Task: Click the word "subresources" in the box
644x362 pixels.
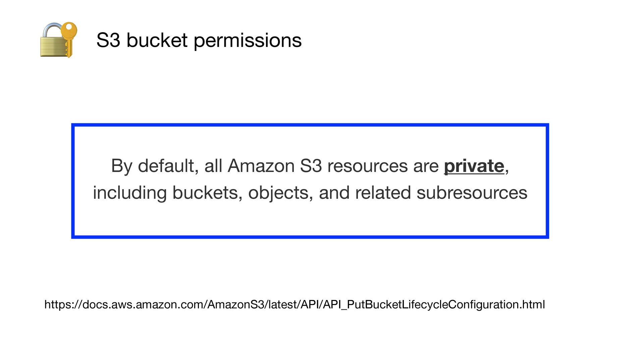Action: click(x=472, y=193)
